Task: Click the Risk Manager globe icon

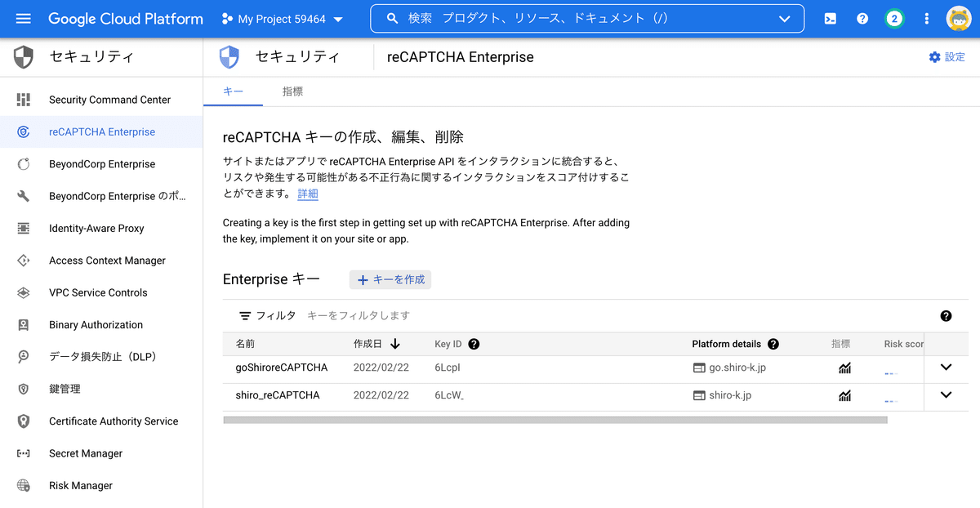Action: [24, 485]
